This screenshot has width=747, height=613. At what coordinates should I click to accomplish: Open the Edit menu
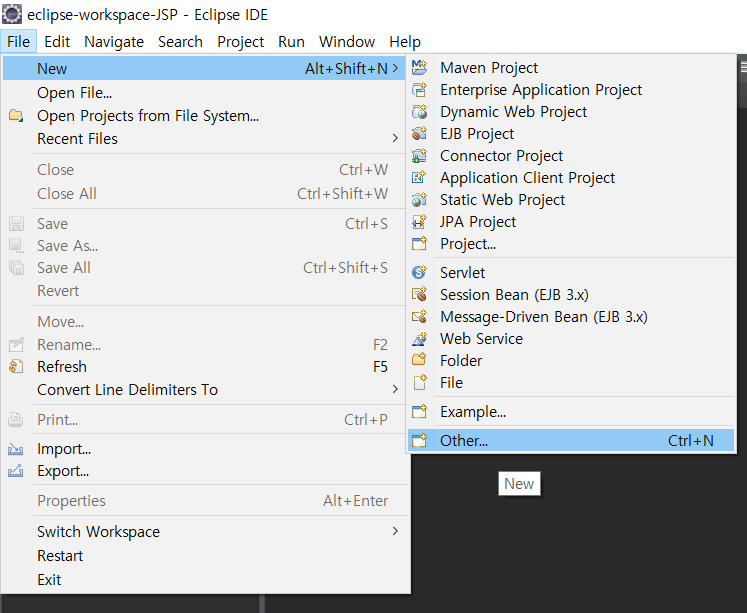point(57,41)
